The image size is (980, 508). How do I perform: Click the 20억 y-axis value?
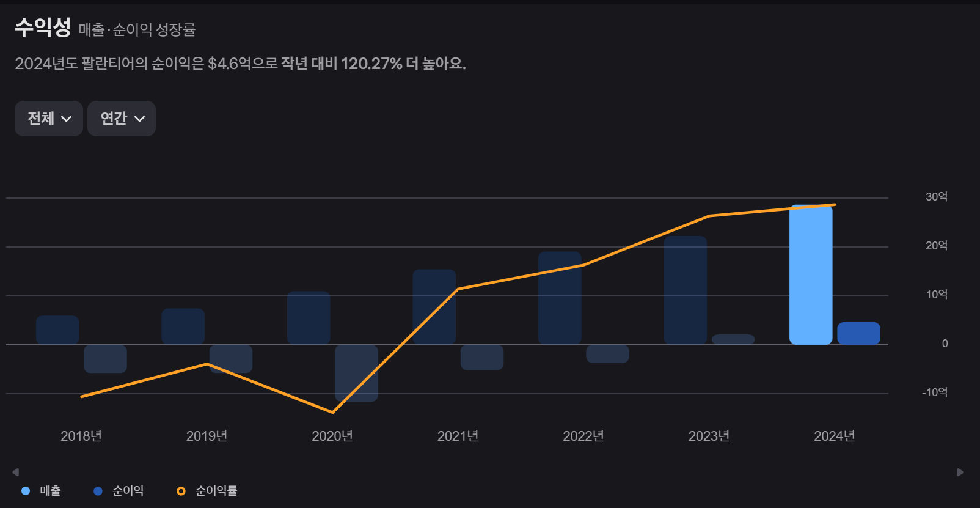937,246
